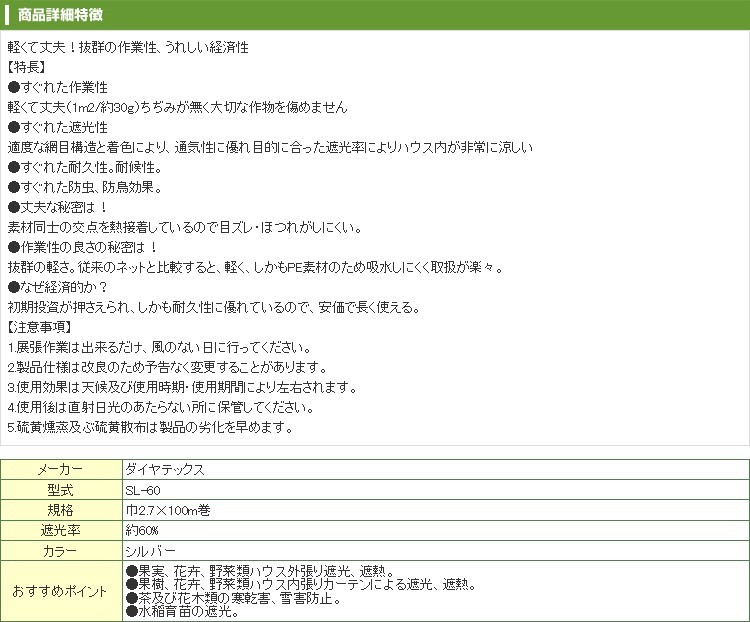The height and width of the screenshot is (622, 750).
Task: Click the シルバー color value
Action: [x=151, y=551]
